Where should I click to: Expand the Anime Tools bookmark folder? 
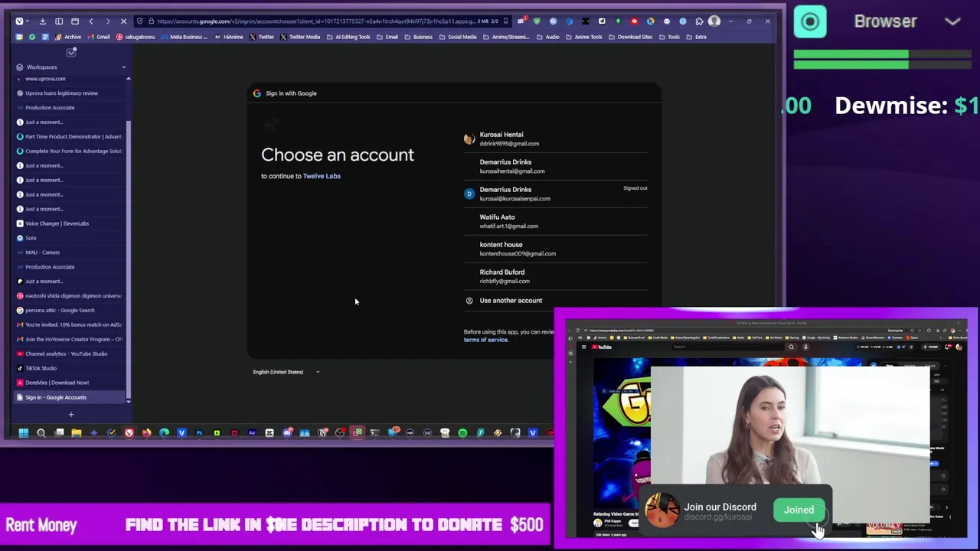tap(584, 37)
